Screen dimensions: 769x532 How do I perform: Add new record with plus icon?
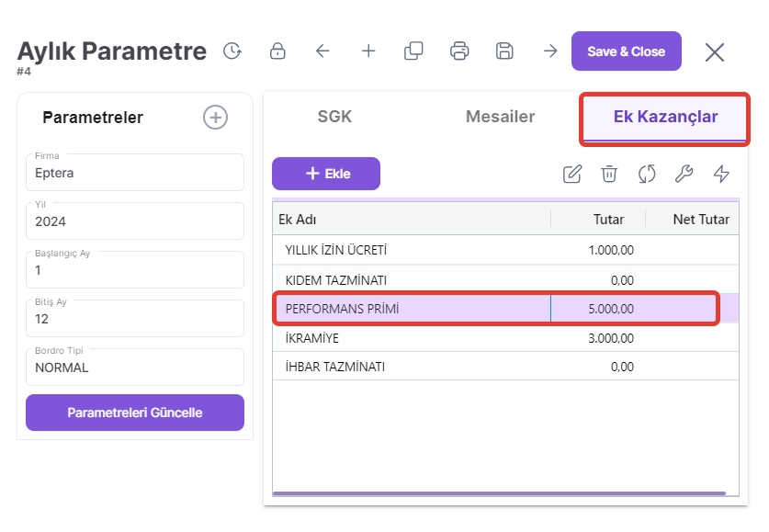click(x=368, y=51)
